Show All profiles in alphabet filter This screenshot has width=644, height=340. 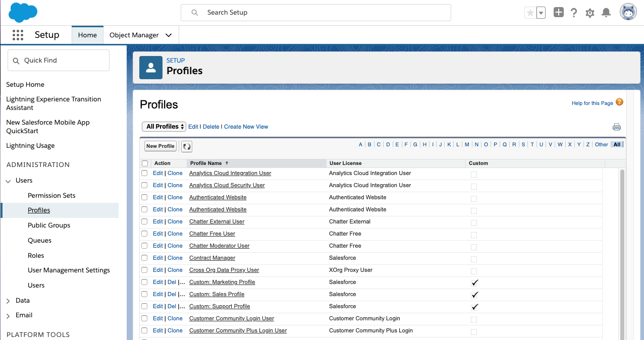click(617, 144)
